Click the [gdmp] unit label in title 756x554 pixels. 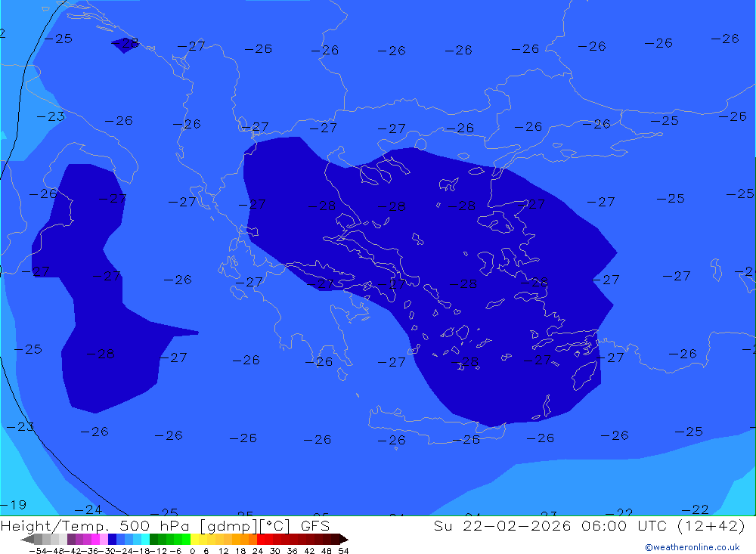click(228, 526)
